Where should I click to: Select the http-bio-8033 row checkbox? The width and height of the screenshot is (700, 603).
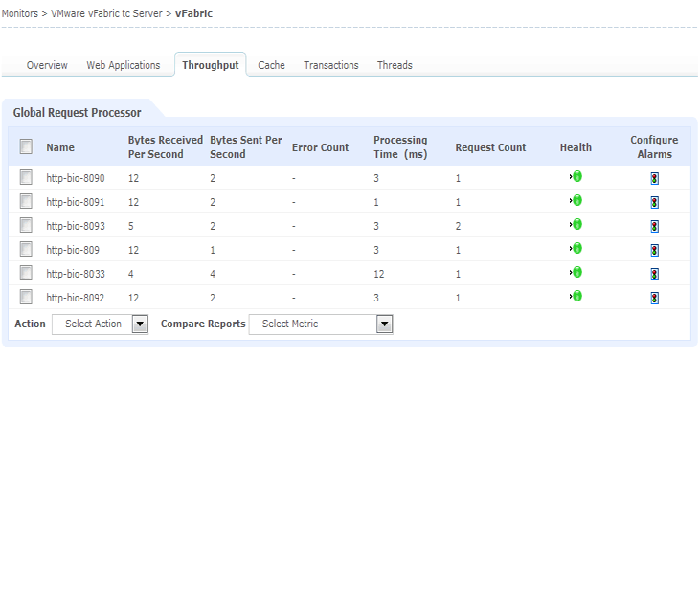pos(26,273)
